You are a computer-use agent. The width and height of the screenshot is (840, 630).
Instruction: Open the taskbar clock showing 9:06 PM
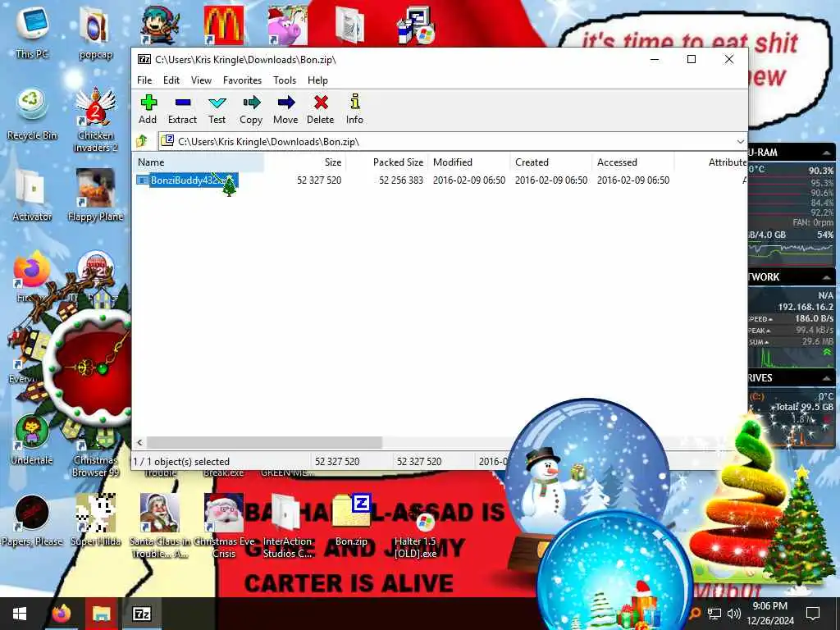click(769, 614)
